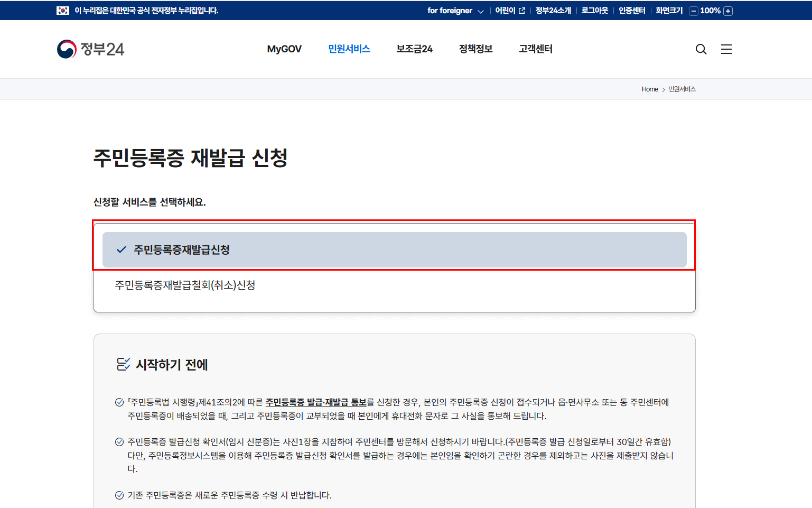Open the hamburger menu icon
812x508 pixels.
(x=726, y=49)
